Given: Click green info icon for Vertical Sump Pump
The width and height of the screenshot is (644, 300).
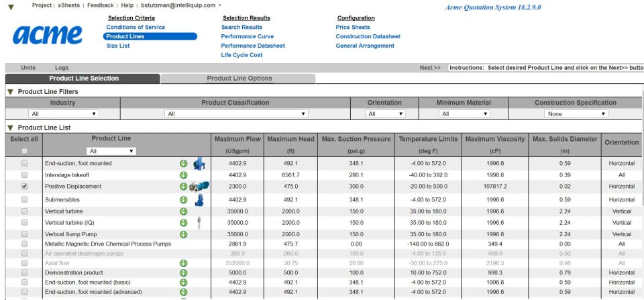Looking at the screenshot, I should [x=183, y=234].
